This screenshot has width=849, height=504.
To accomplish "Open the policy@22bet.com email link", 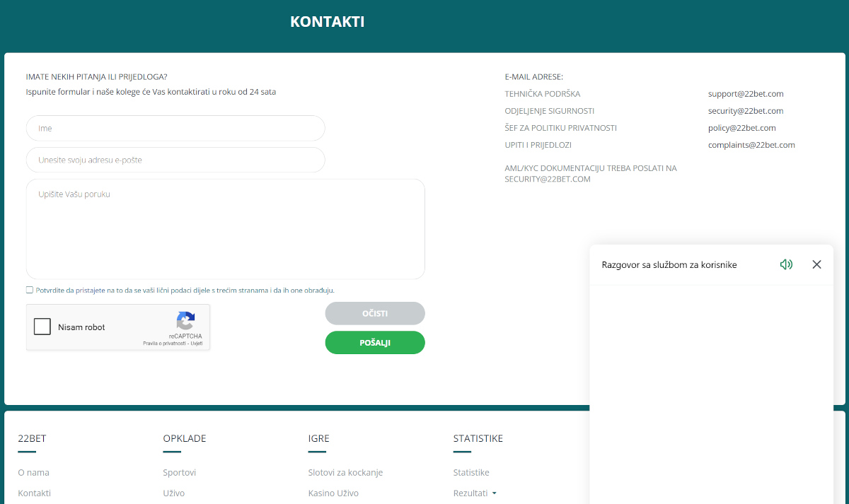I will [x=742, y=128].
